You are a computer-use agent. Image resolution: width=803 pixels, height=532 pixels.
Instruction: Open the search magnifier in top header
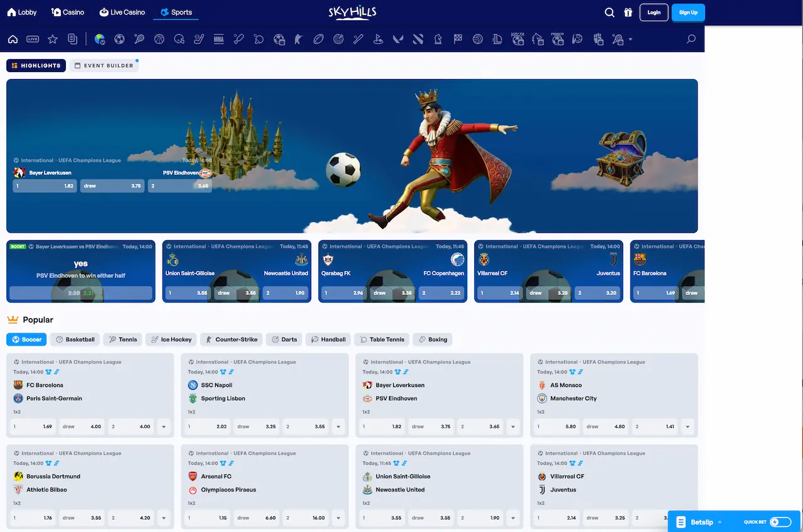609,12
